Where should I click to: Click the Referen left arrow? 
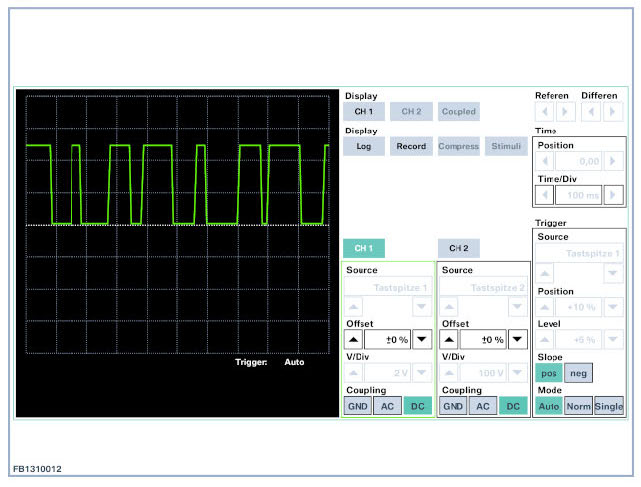coord(546,112)
